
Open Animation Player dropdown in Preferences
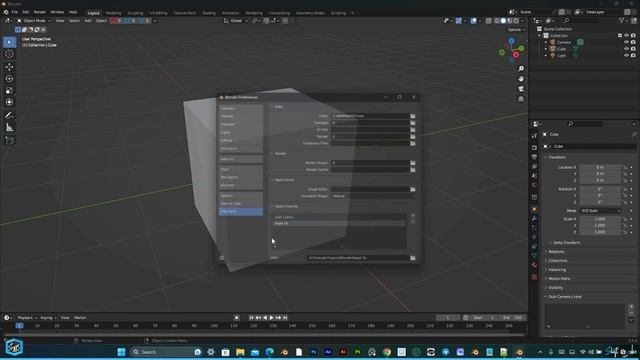click(373, 196)
